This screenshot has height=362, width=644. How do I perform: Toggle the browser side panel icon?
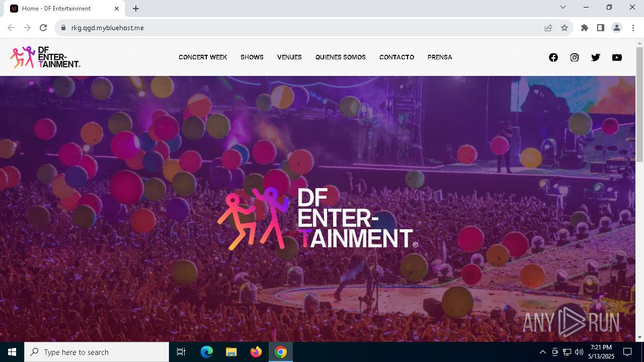tap(601, 28)
